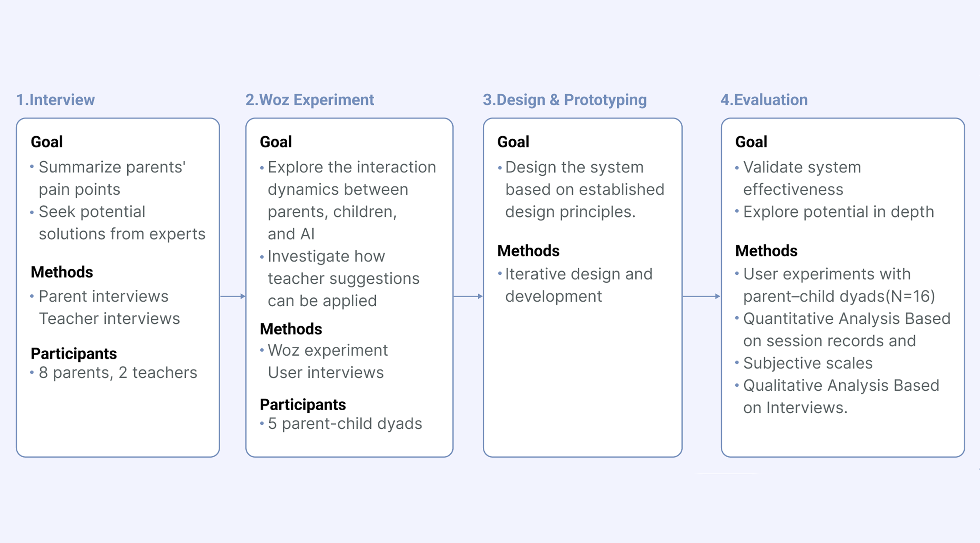The width and height of the screenshot is (980, 543).
Task: Click the Methods heading in Woz Experiment box
Action: [x=291, y=329]
